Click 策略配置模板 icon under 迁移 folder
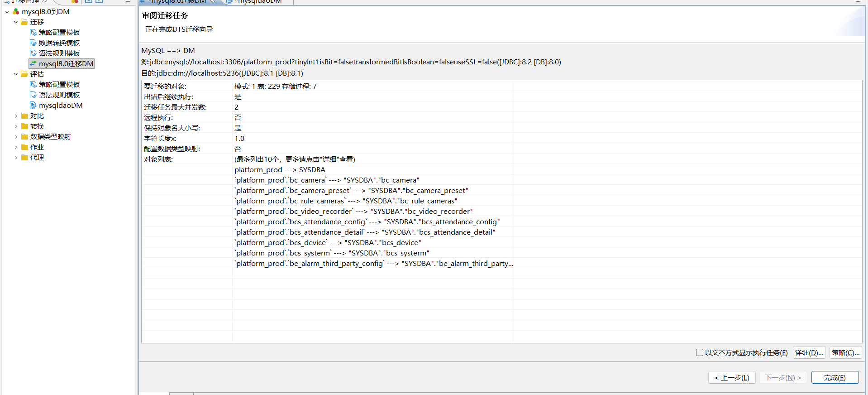The width and height of the screenshot is (868, 395). (33, 33)
